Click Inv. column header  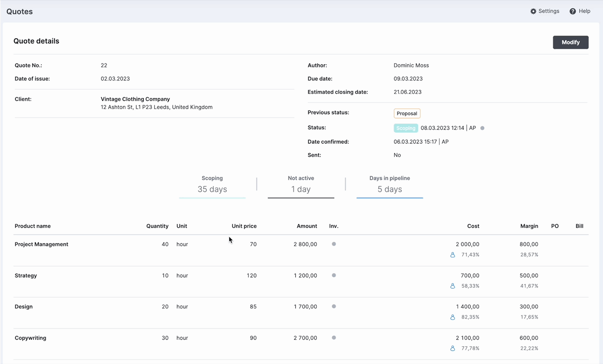point(334,226)
